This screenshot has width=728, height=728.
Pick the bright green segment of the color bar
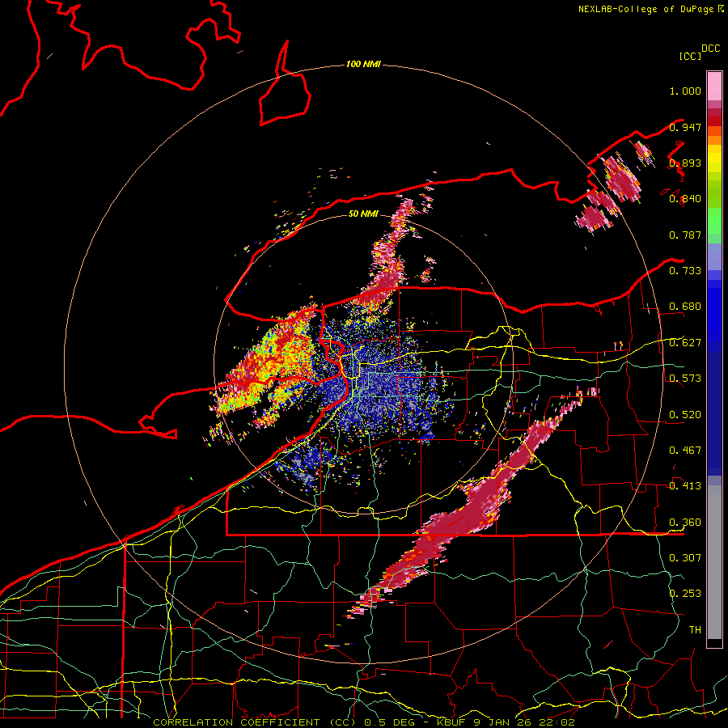pos(714,220)
